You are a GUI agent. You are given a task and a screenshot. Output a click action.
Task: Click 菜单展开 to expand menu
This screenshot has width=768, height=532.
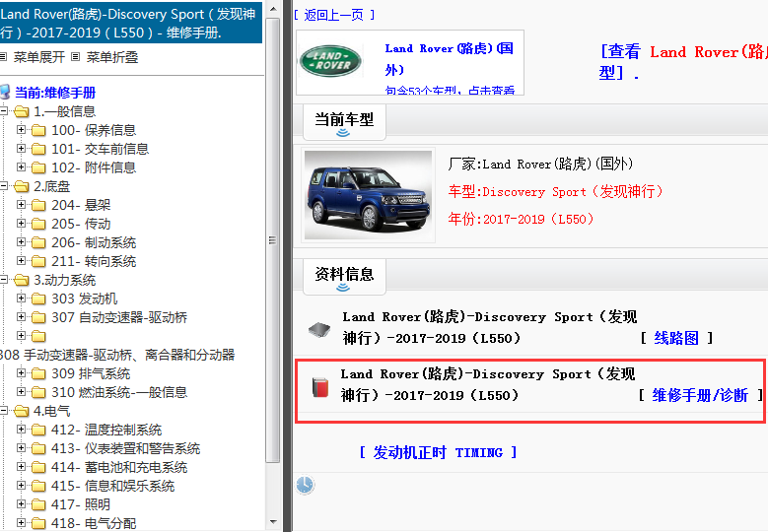pyautogui.click(x=39, y=57)
